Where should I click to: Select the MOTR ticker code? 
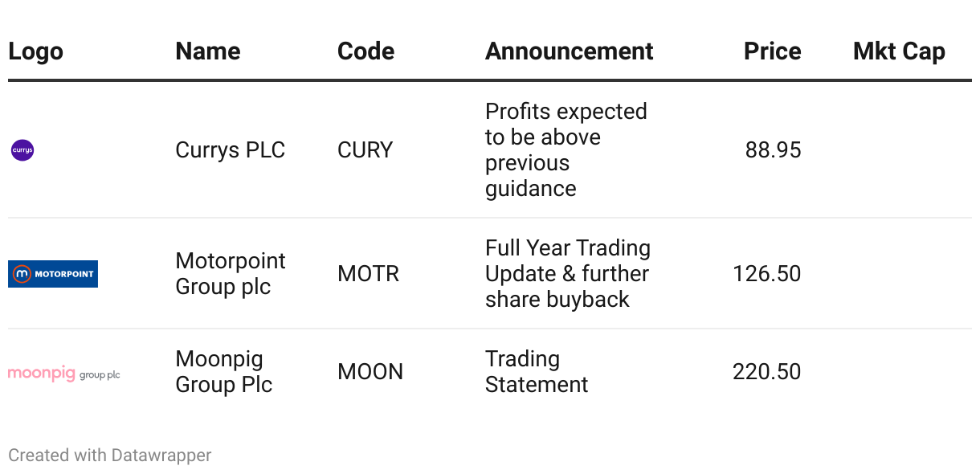pos(369,274)
